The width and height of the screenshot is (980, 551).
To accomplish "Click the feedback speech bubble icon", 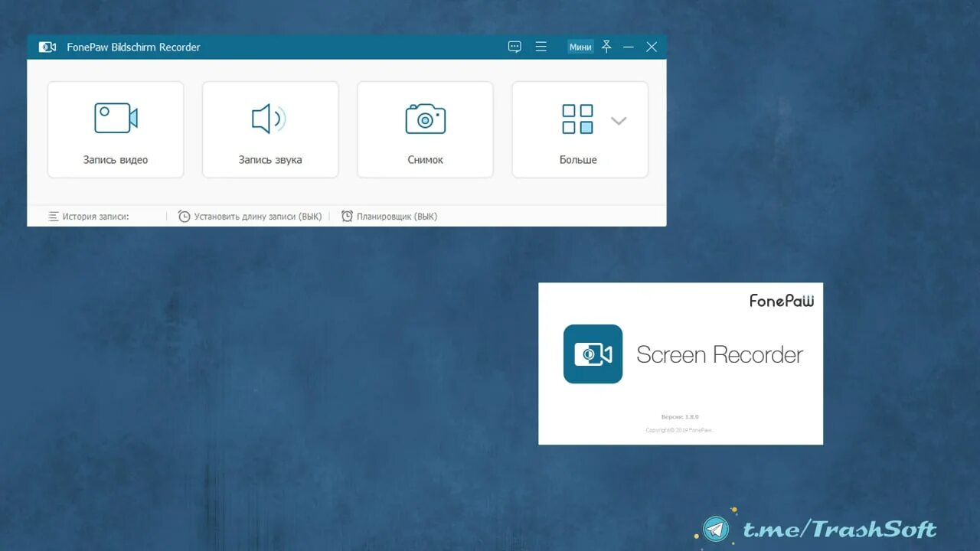I will coord(514,47).
